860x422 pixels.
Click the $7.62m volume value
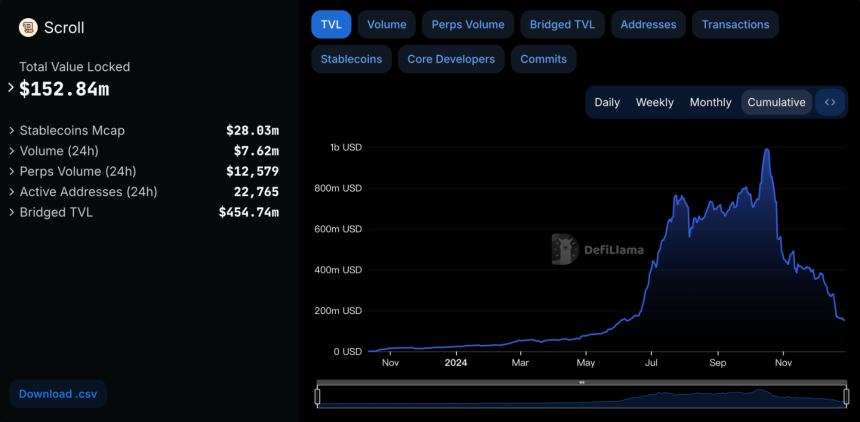[256, 151]
